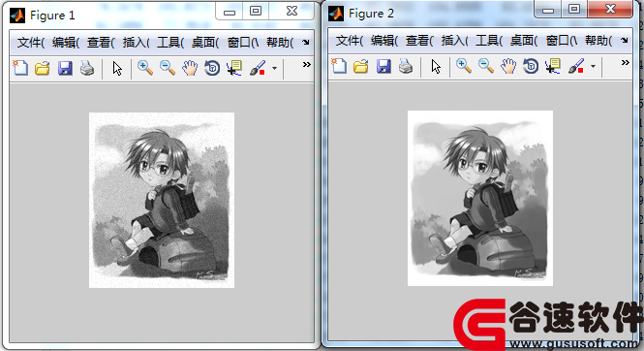Expand Figure 2 toolbar overflow chevron
Image resolution: width=644 pixels, height=351 pixels.
(x=625, y=62)
